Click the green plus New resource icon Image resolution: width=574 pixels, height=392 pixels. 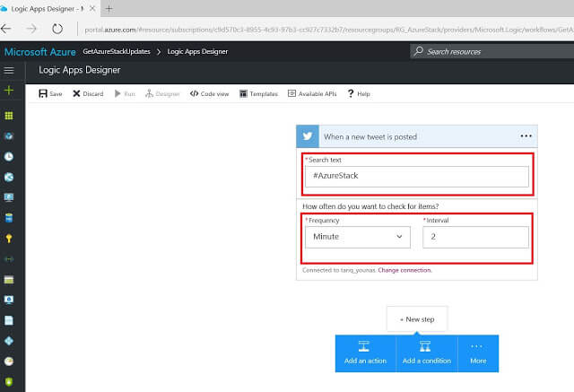point(9,90)
